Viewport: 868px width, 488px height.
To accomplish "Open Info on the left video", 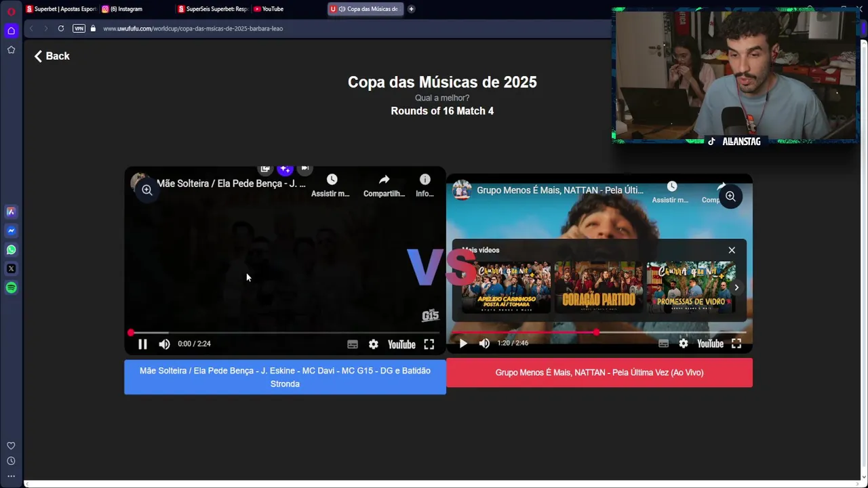I will (425, 185).
